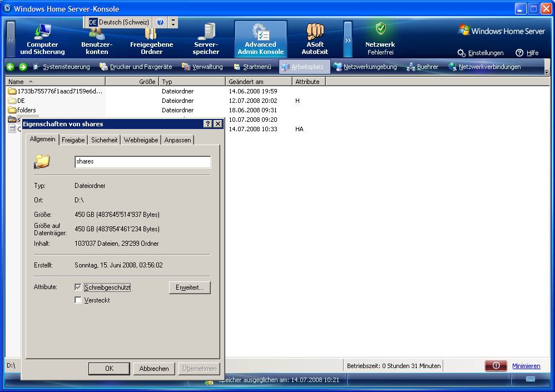Enable the Versteckt checkbox
Viewport: 555px width, 392px height.
coord(78,300)
